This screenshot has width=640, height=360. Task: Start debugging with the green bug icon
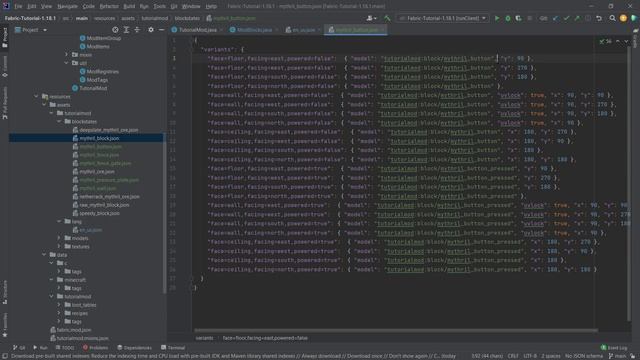(508, 18)
